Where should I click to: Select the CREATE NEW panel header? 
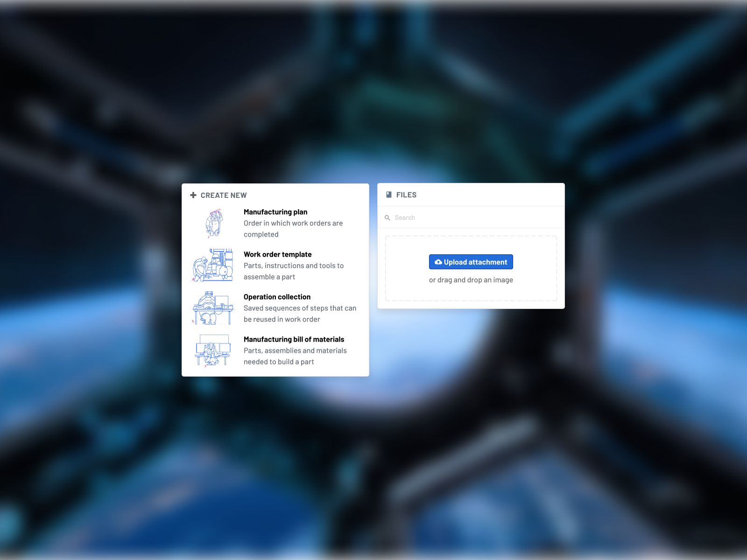[x=223, y=195]
